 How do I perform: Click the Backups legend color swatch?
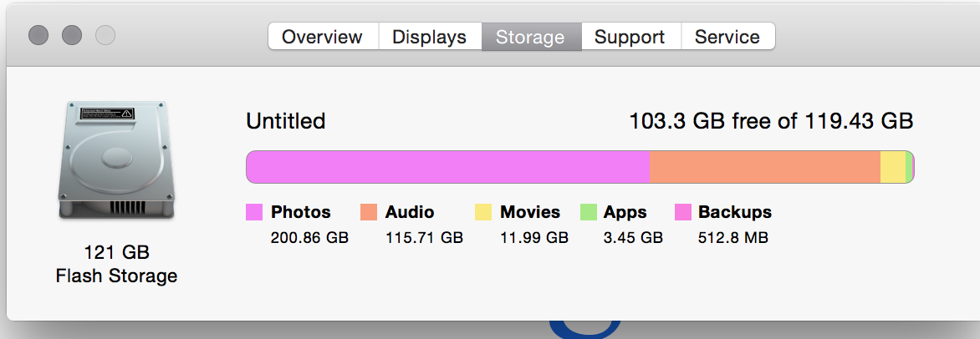click(683, 212)
